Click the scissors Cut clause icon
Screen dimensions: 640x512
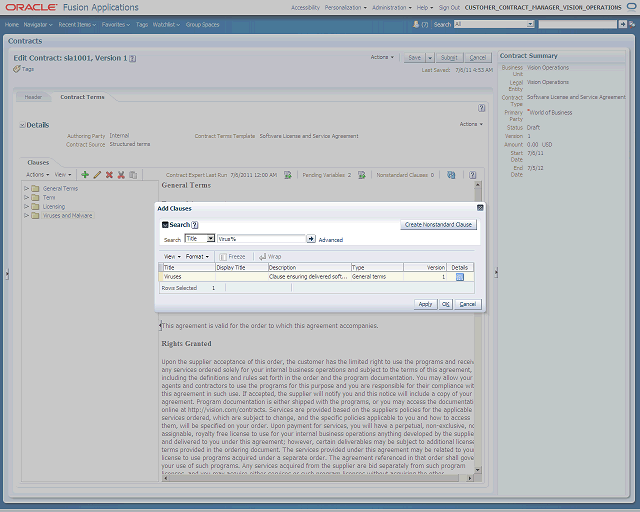click(x=121, y=175)
